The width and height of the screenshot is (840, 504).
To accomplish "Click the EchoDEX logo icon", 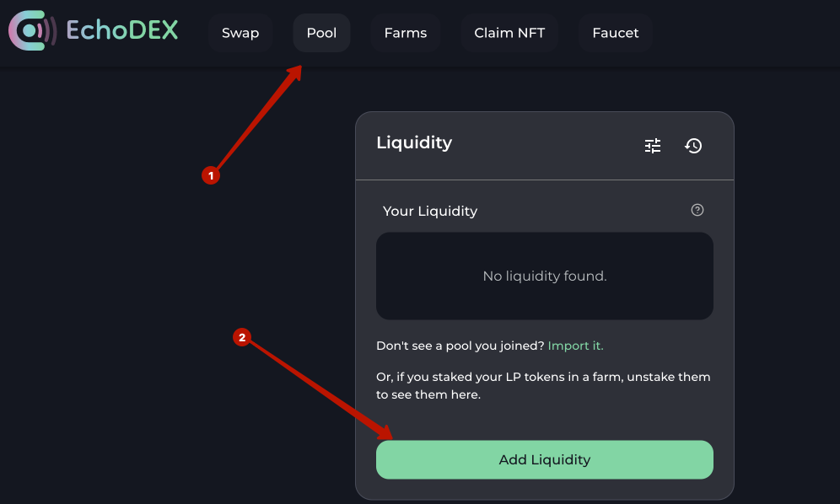I will click(32, 31).
